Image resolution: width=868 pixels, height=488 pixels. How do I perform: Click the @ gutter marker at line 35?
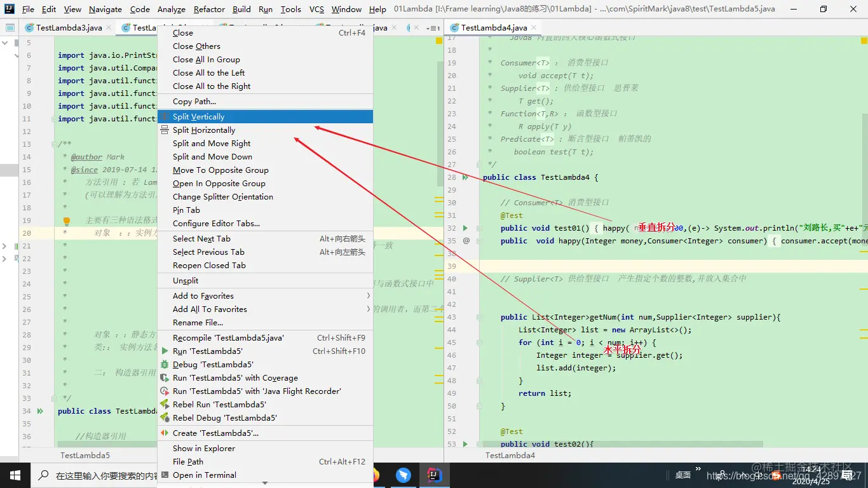466,241
